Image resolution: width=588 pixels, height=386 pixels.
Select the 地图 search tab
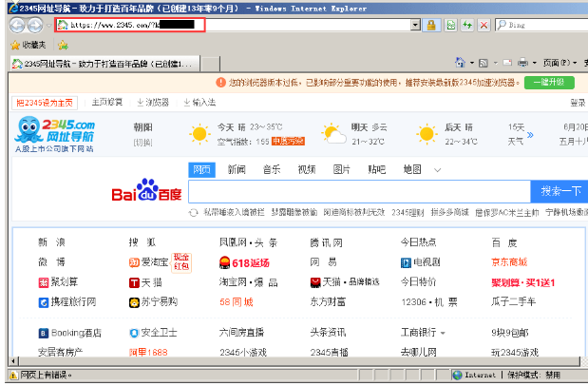click(411, 170)
